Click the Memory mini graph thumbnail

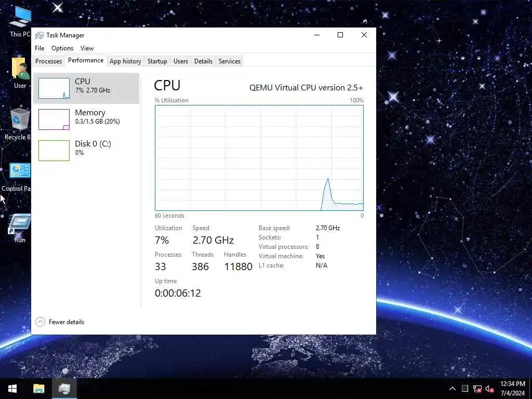[x=54, y=119]
